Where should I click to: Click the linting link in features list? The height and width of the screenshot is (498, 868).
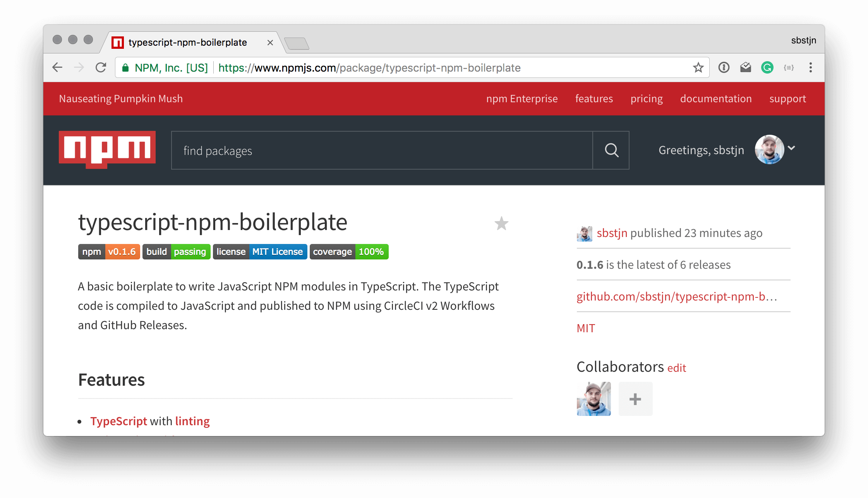pyautogui.click(x=192, y=421)
